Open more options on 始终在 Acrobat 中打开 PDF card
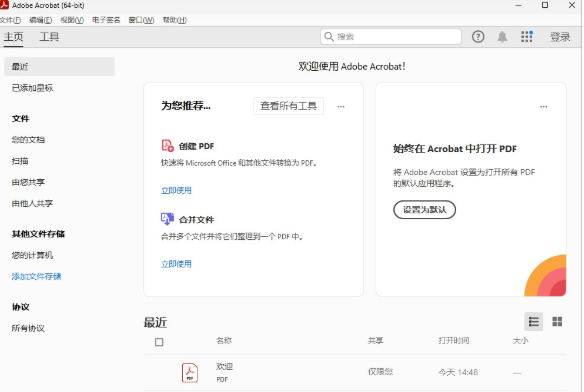This screenshot has height=392, width=584. [544, 107]
